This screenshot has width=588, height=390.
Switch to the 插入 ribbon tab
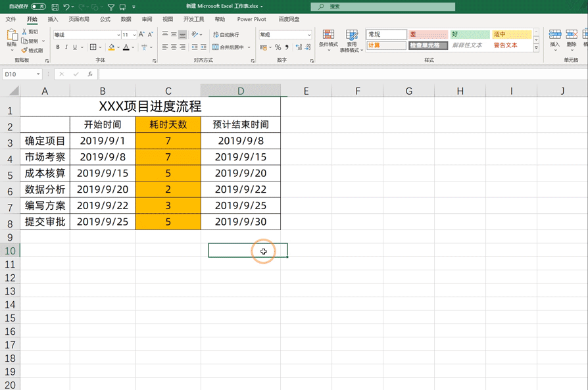pos(53,19)
